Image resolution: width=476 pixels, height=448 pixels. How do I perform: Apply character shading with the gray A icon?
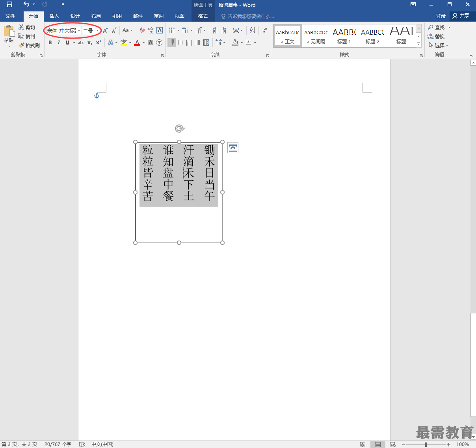tap(151, 43)
